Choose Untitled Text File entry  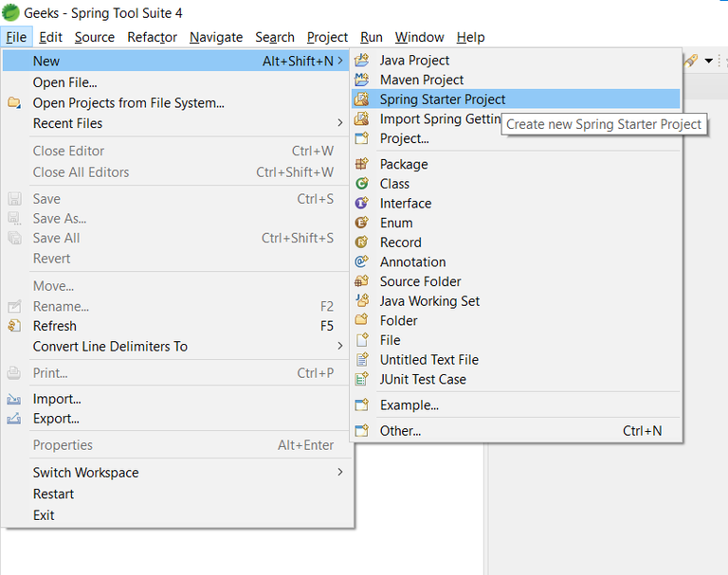tap(428, 359)
